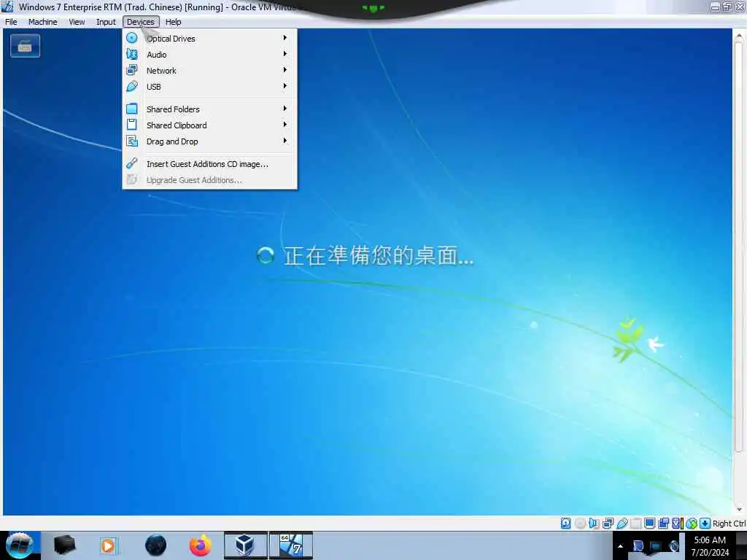Expand the Drag and Drop submenu arrow

(x=285, y=141)
